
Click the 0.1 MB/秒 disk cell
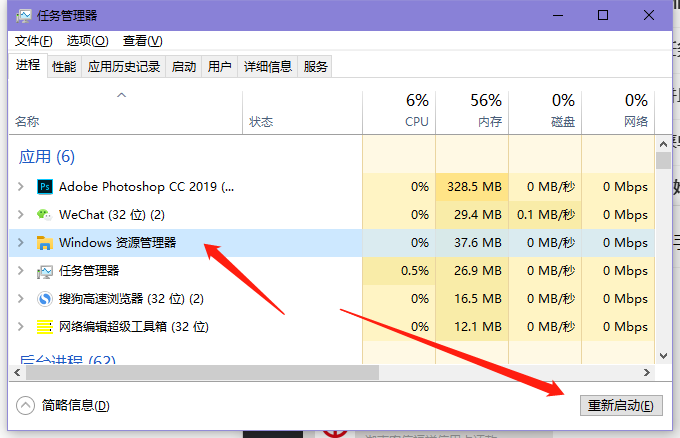pyautogui.click(x=545, y=215)
